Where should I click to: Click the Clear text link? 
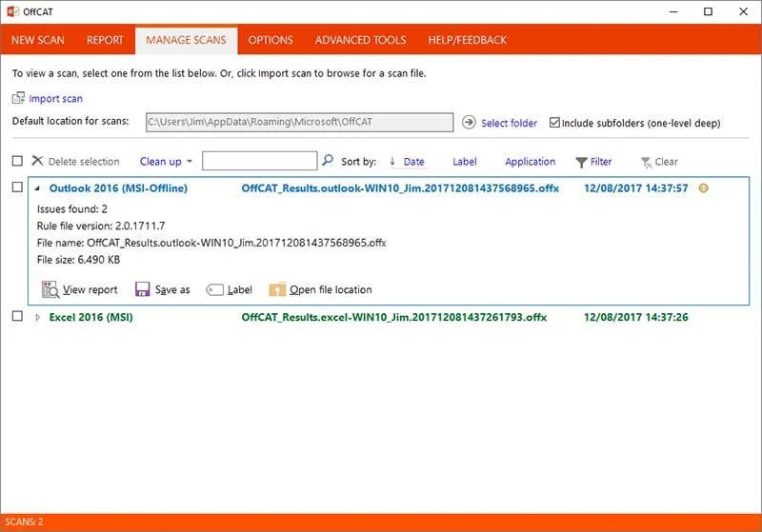click(666, 162)
